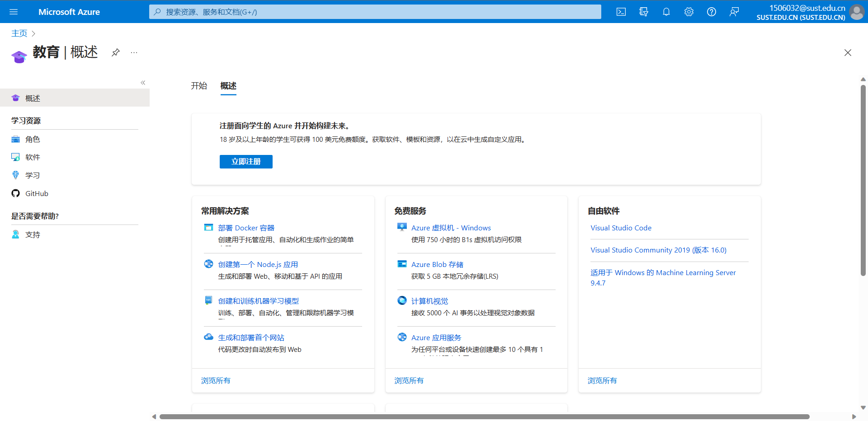Open the hamburger portal menu
This screenshot has height=421, width=868.
pos(14,12)
